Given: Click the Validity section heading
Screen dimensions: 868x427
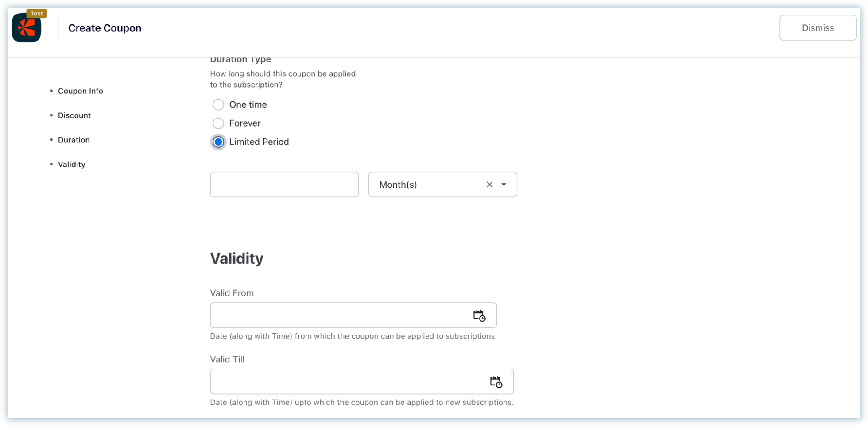Looking at the screenshot, I should click(x=236, y=258).
